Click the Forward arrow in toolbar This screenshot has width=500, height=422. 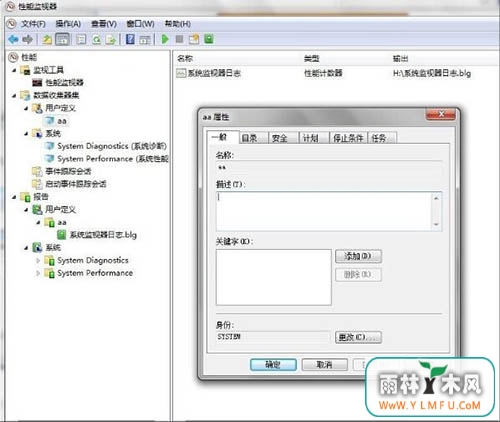tap(28, 39)
